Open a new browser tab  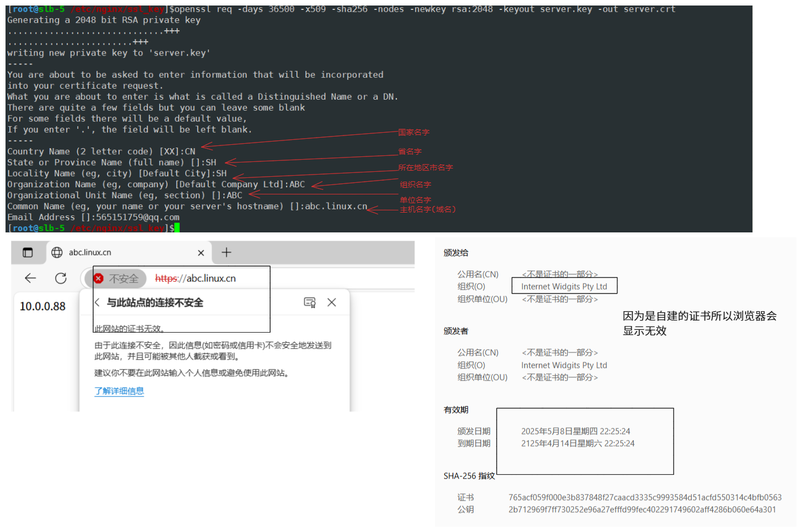click(227, 252)
